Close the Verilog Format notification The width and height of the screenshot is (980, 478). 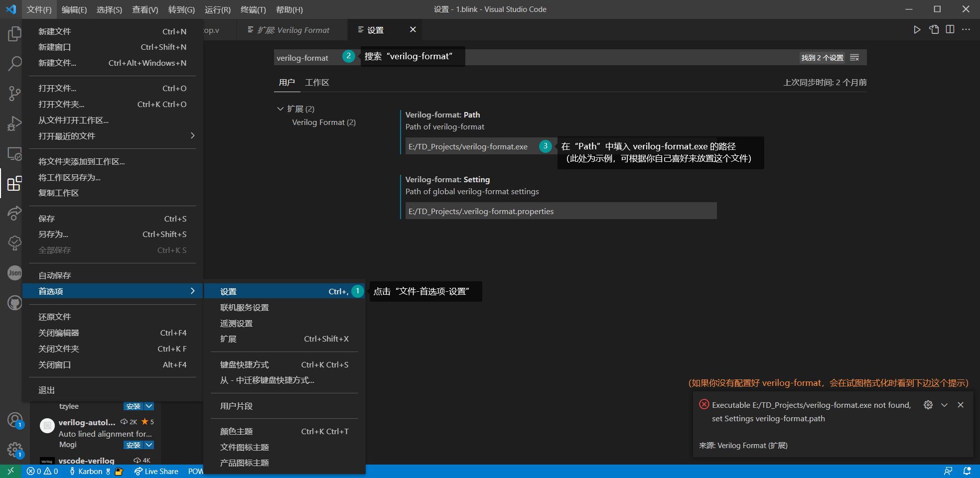[961, 405]
